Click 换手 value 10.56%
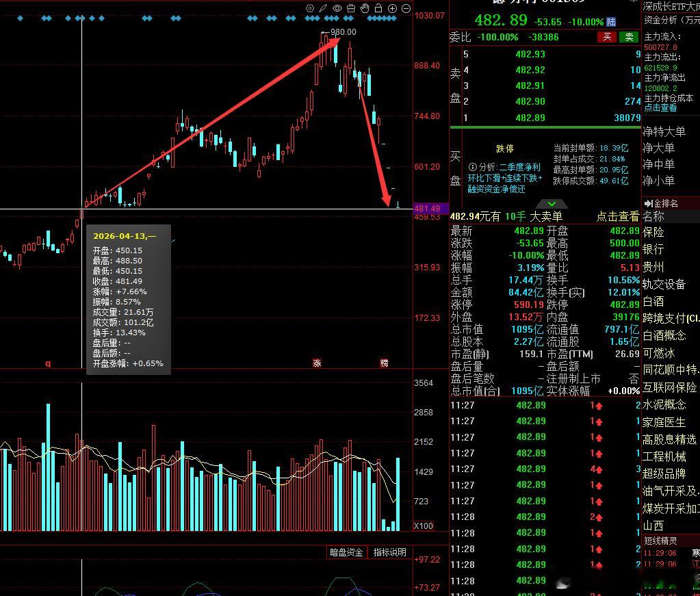This screenshot has width=700, height=596. click(x=623, y=280)
